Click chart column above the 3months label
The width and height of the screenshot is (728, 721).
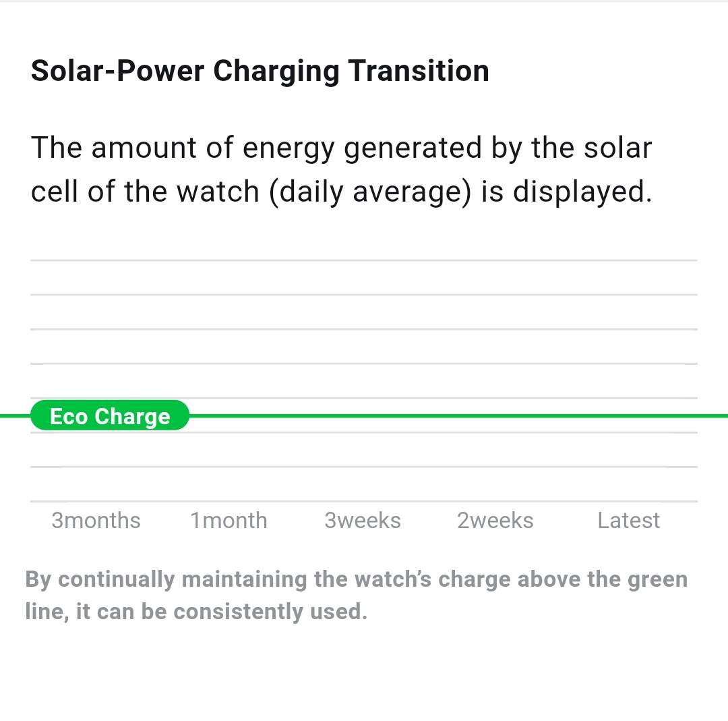[96, 381]
